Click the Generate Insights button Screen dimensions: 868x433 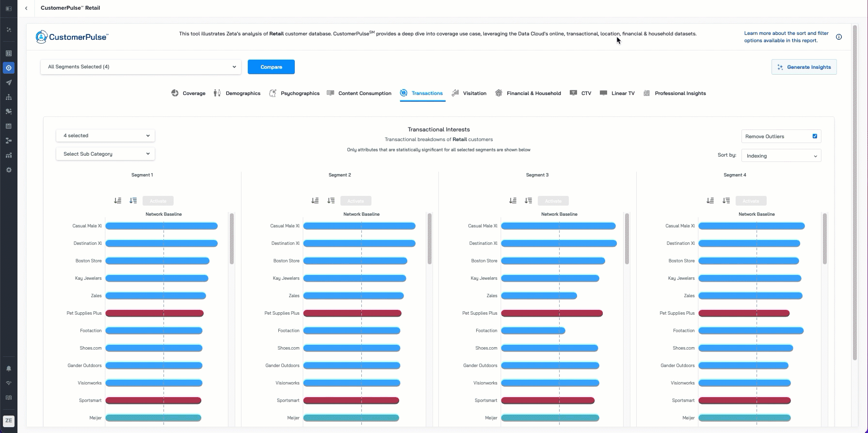tap(804, 67)
